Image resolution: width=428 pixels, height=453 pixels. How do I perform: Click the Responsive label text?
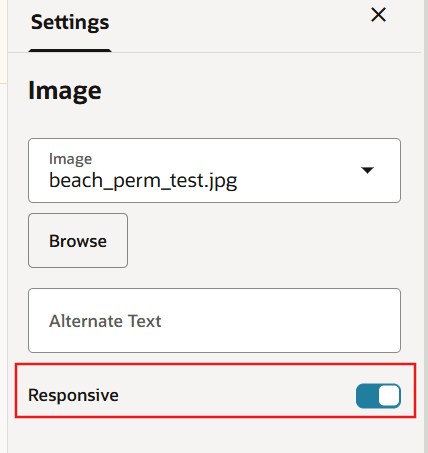[x=73, y=395]
